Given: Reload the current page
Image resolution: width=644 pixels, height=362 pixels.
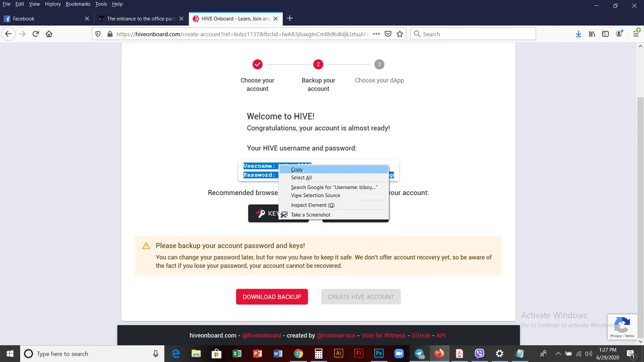Looking at the screenshot, I should 36,34.
